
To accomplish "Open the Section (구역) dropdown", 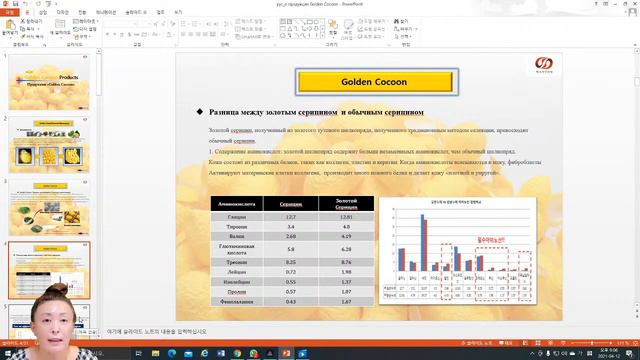I will click(82, 37).
